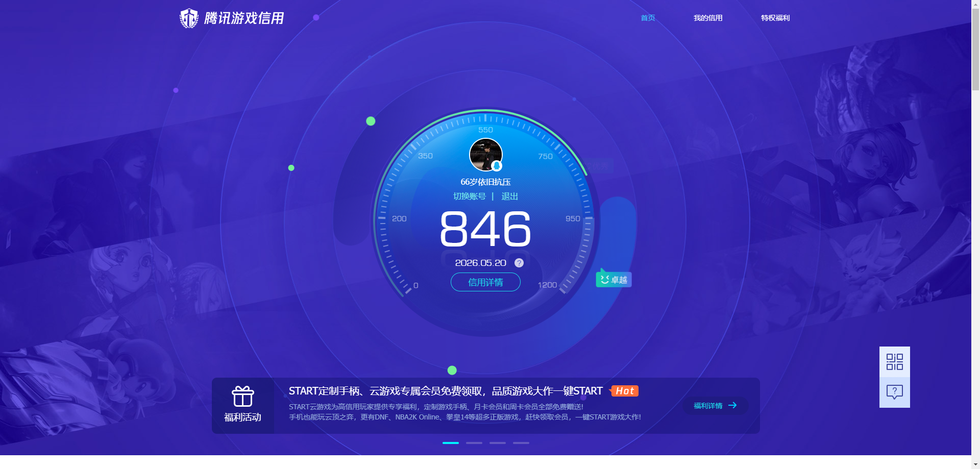Open the QR code icon panel

tap(894, 362)
